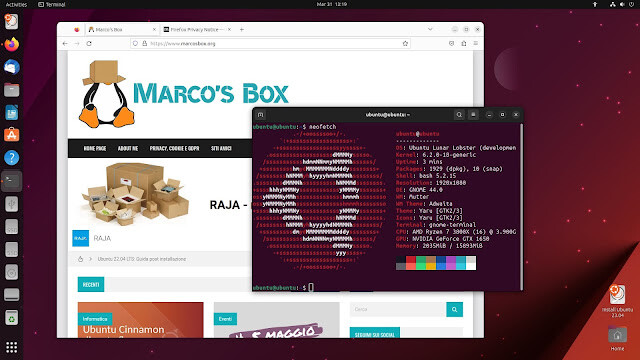Click the site padlock in the address bar
The width and height of the screenshot is (640, 360).
[144, 43]
